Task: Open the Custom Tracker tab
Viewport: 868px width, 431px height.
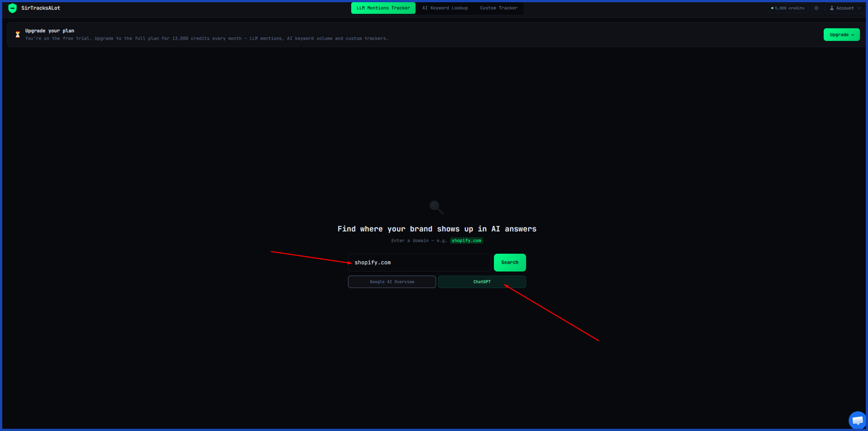Action: tap(498, 8)
